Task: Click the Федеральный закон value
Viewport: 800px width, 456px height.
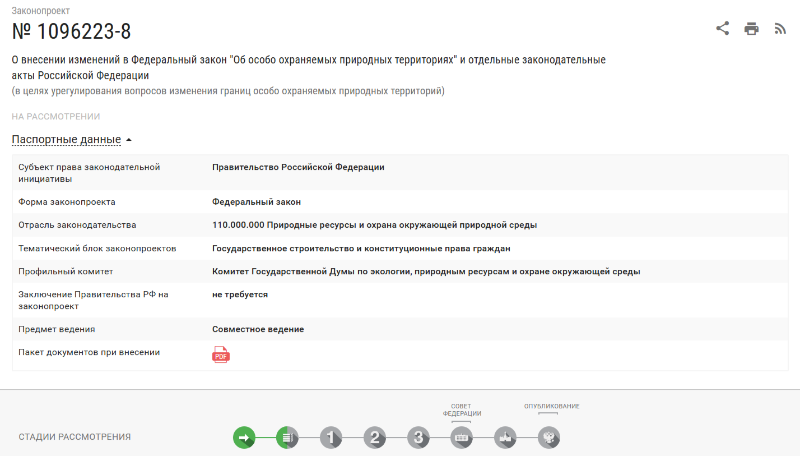Action: pyautogui.click(x=256, y=202)
